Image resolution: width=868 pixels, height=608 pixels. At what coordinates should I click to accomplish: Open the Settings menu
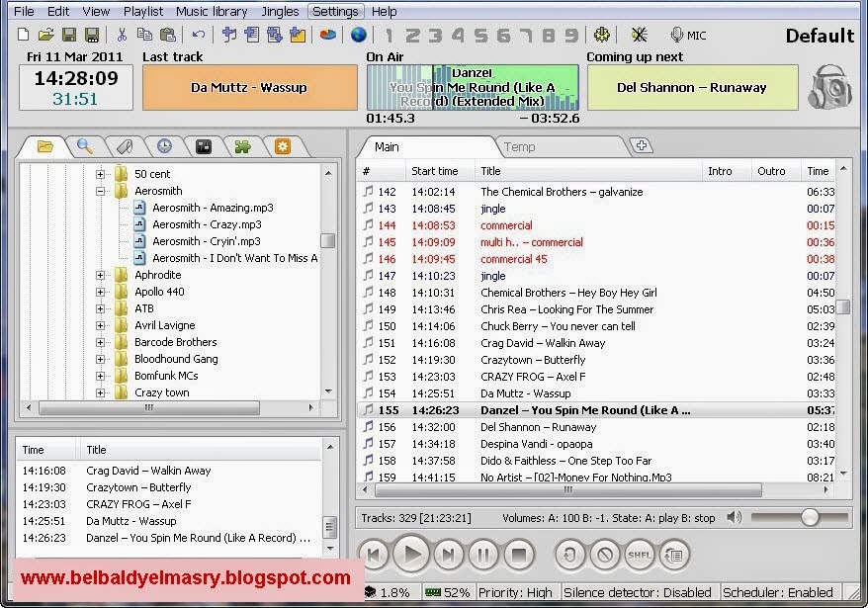[335, 11]
